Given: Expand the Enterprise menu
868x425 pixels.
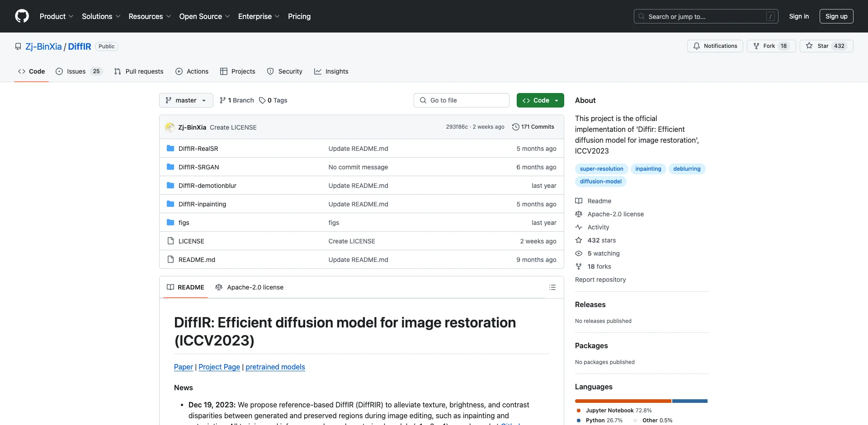Looking at the screenshot, I should click(x=259, y=16).
